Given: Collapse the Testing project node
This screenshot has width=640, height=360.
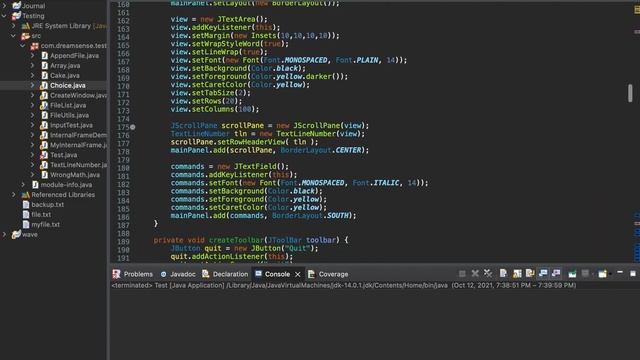Looking at the screenshot, I should pos(4,16).
